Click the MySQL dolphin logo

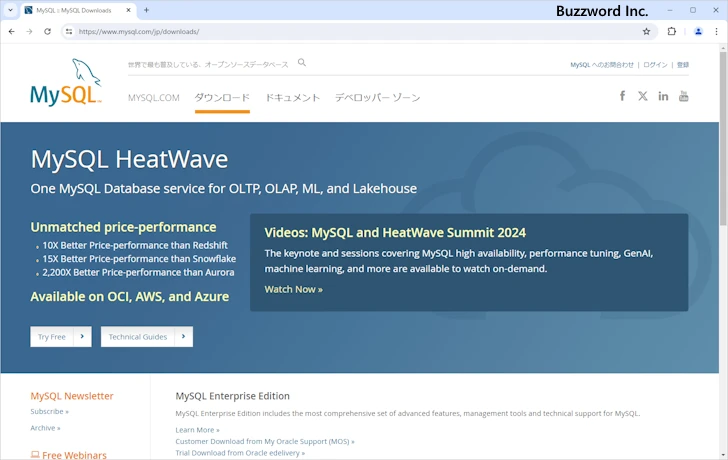pyautogui.click(x=65, y=83)
